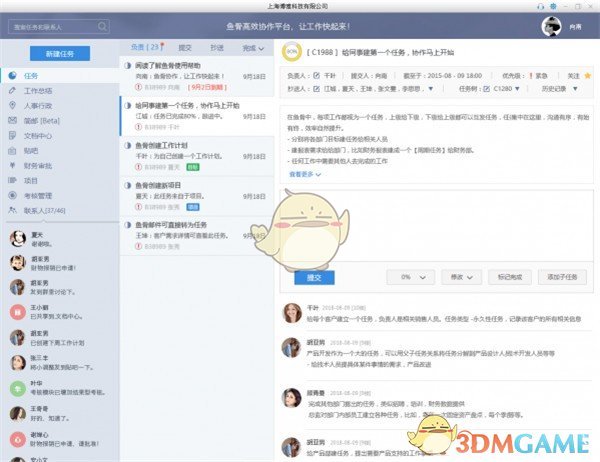
Task: Open 人事行政 location-pin icon item
Action: click(x=12, y=106)
